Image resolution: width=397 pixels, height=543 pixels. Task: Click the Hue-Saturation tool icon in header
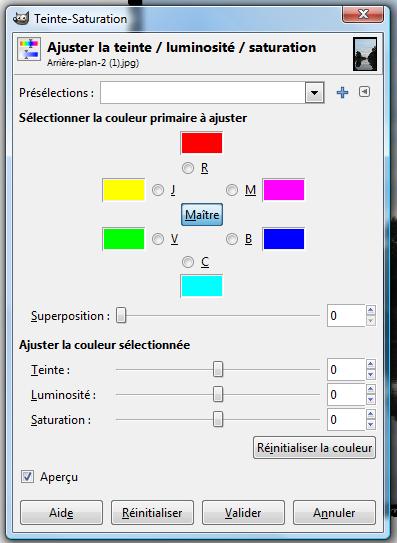pos(29,50)
